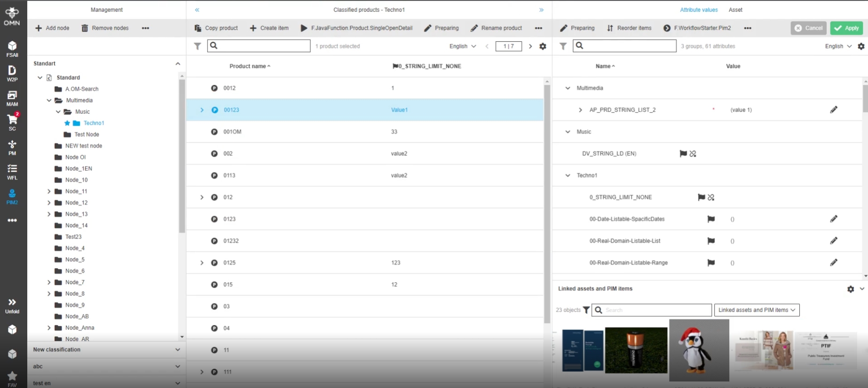Switch to Attribute values tab

(x=699, y=10)
